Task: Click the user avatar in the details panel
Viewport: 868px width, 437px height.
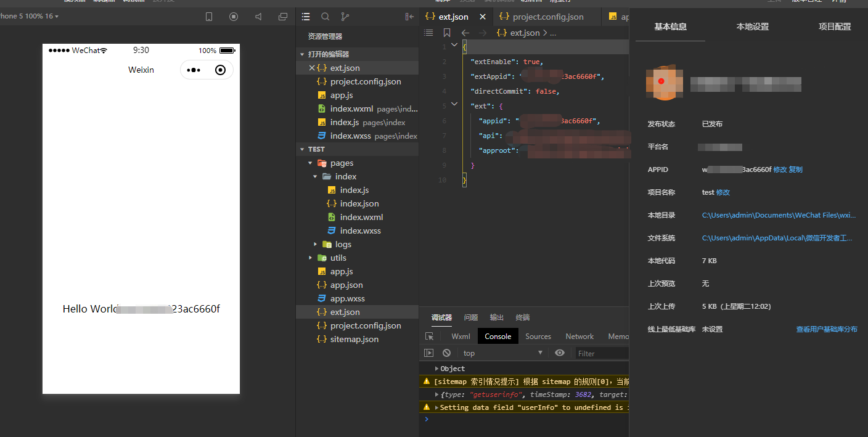Action: click(x=665, y=83)
